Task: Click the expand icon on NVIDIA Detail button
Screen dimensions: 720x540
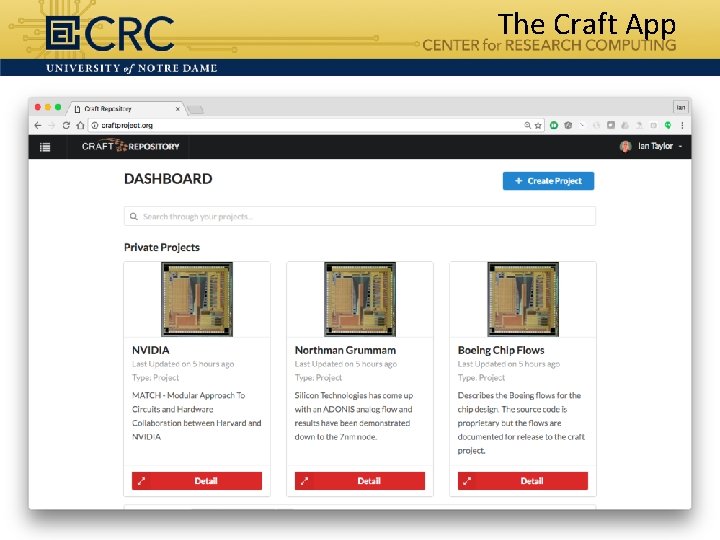Action: coord(141,481)
